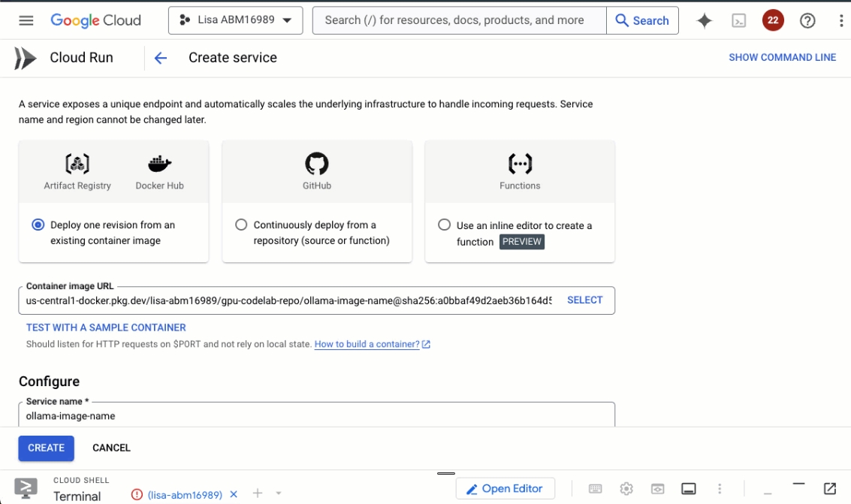The width and height of the screenshot is (851, 504).
Task: Open the notifications badge showing 22
Action: [x=773, y=20]
